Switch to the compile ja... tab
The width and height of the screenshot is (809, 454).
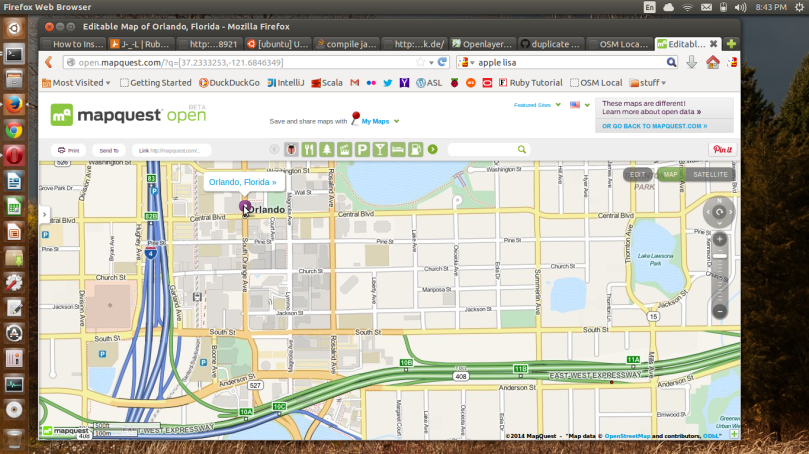click(345, 44)
